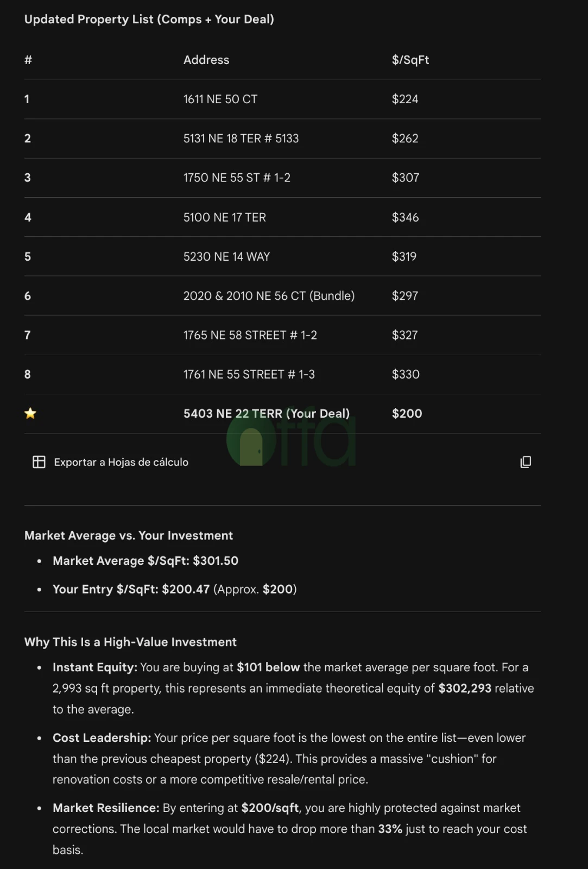Click the Market Average $/SqFt: $301.50 line
The image size is (588, 869).
coord(146,561)
